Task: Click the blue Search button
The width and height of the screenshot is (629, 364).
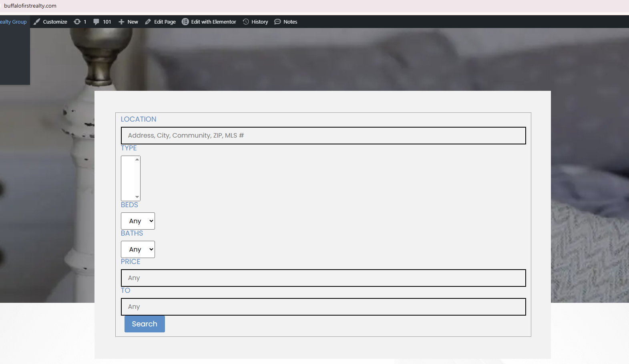Action: tap(145, 324)
